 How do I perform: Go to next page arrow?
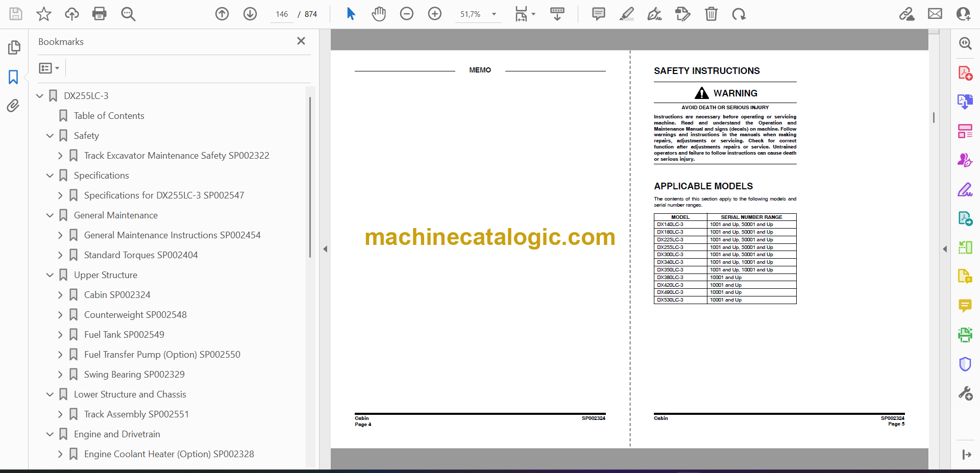(x=250, y=14)
